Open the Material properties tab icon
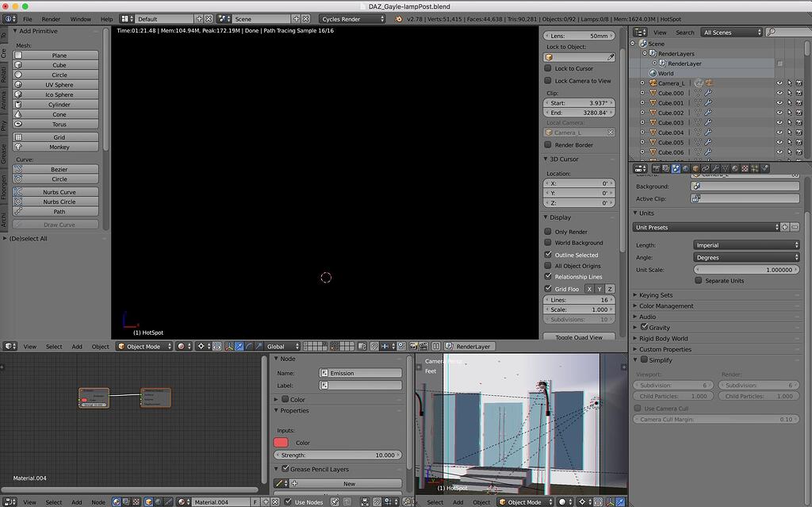Viewport: 812px width, 507px height. click(735, 168)
